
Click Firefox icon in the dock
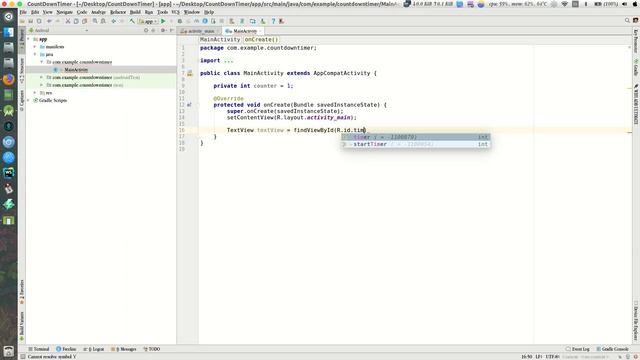pos(9,79)
